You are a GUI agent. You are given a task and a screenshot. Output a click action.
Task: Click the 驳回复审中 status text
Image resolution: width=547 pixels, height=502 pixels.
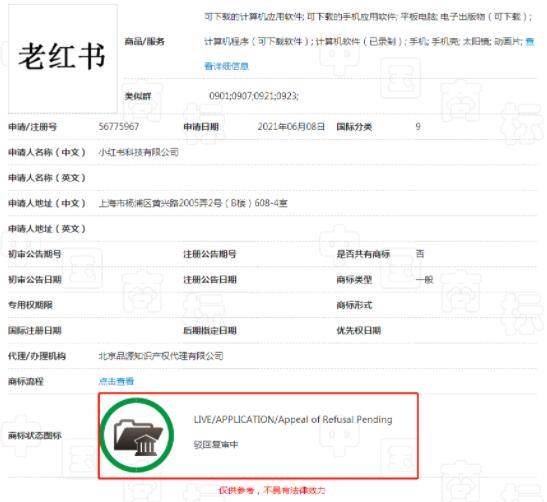(216, 444)
